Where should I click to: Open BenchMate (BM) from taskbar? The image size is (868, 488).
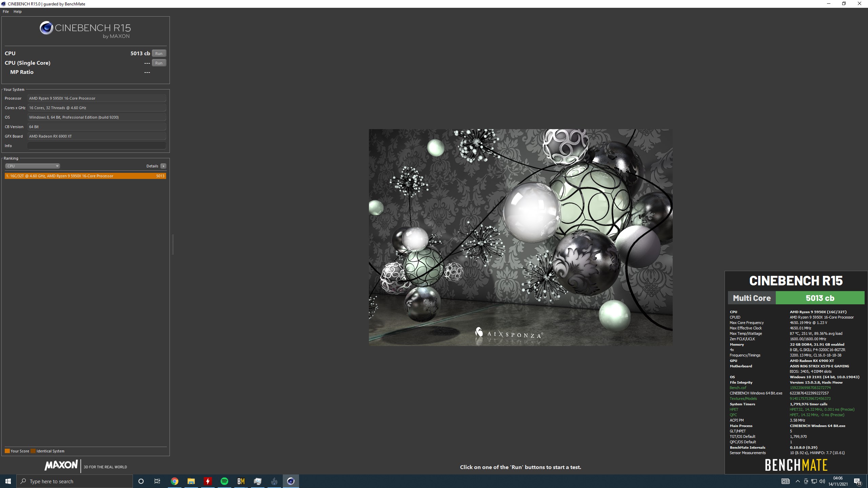[x=241, y=481]
